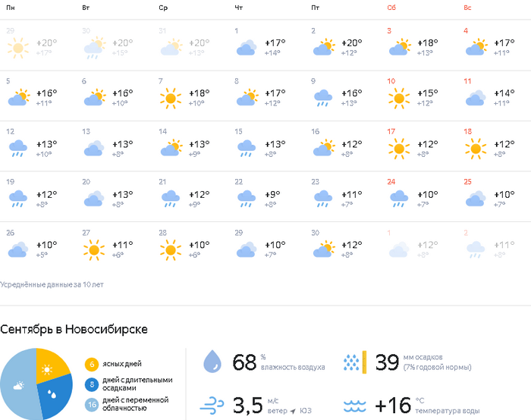Select the Пн weekday column header
Viewport: 531px width, 420px height.
click(11, 8)
